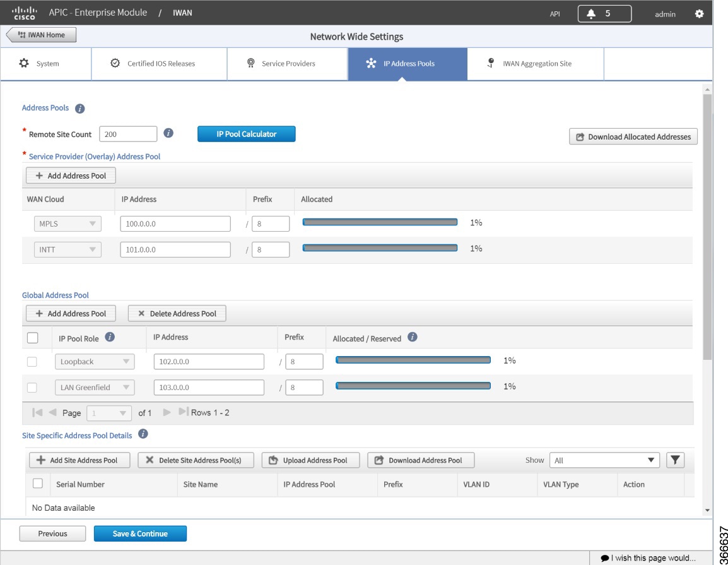Click the MPLS allocated progress bar
This screenshot has height=565, width=728.
(x=380, y=222)
